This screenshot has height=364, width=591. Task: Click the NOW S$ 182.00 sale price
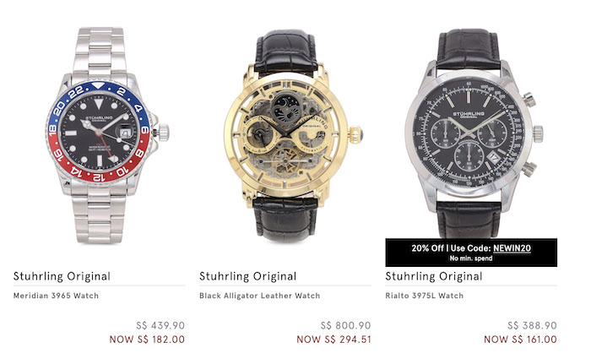(x=147, y=340)
